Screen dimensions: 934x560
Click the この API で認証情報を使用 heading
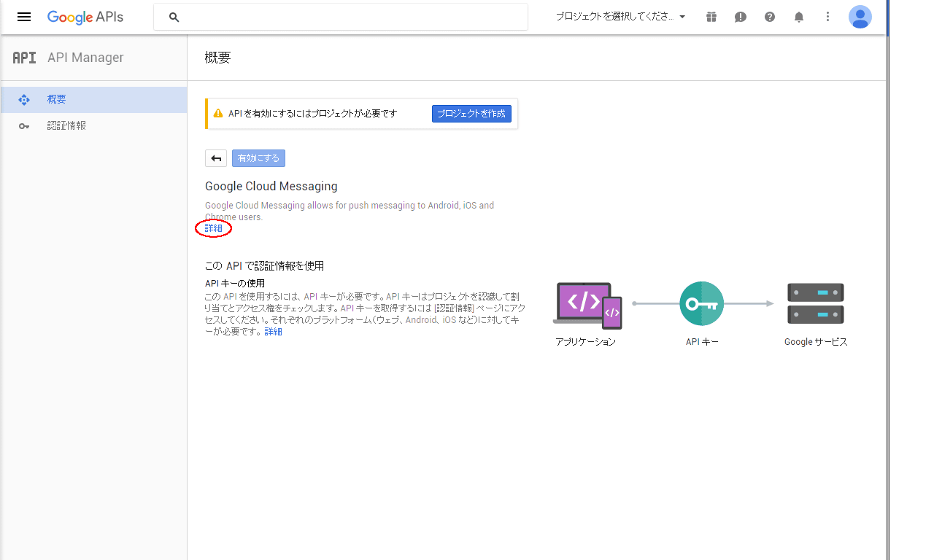coord(264,266)
